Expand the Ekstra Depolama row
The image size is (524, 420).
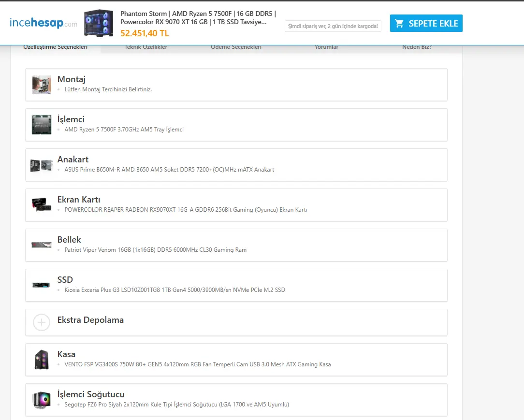pyautogui.click(x=236, y=322)
